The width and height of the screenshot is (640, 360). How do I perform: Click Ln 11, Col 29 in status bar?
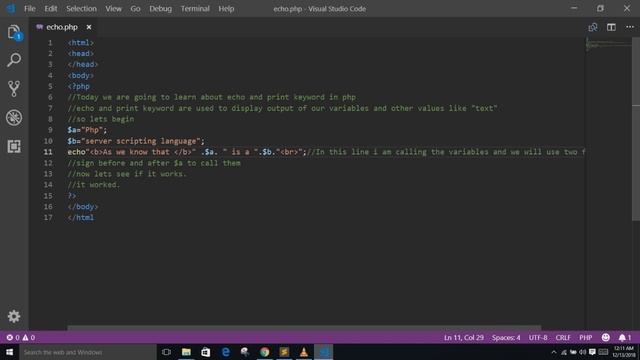[464, 338]
